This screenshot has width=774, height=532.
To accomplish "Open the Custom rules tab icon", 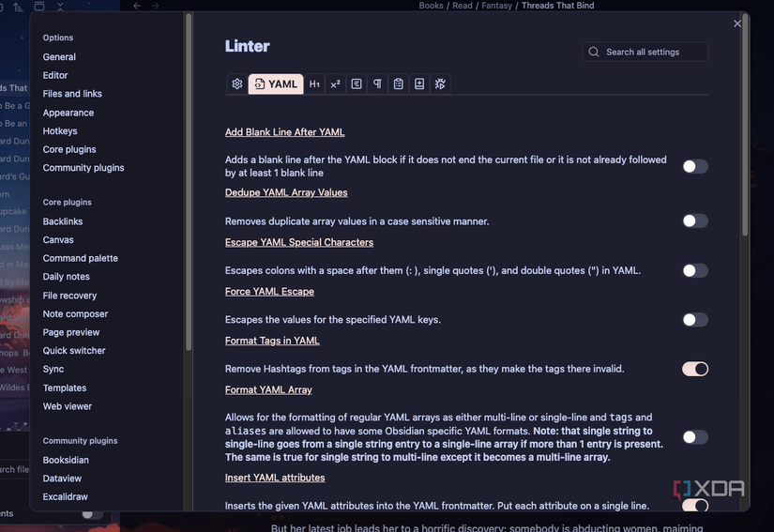I will click(419, 84).
